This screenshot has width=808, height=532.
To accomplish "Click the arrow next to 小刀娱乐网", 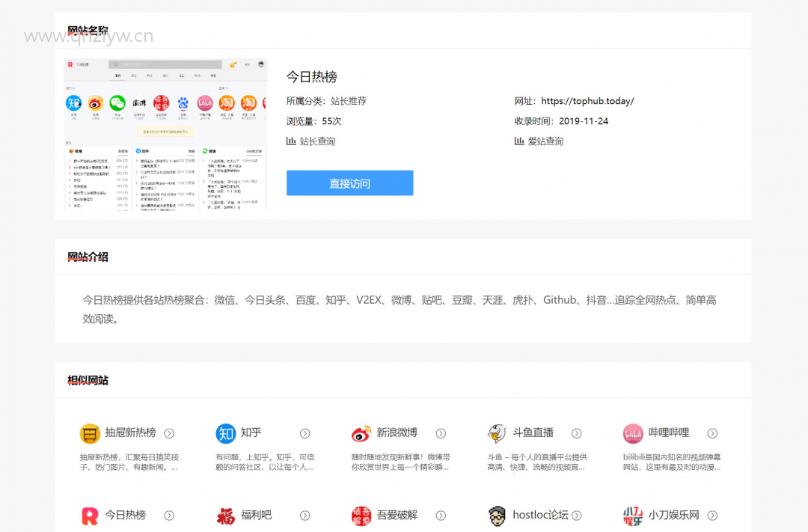I will pyautogui.click(x=712, y=516).
